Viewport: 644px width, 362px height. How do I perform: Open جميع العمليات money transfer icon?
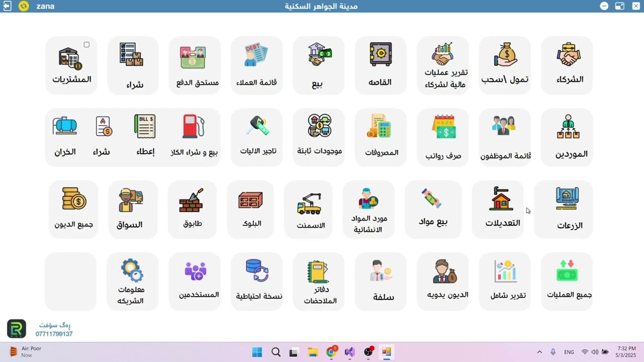coord(567,270)
